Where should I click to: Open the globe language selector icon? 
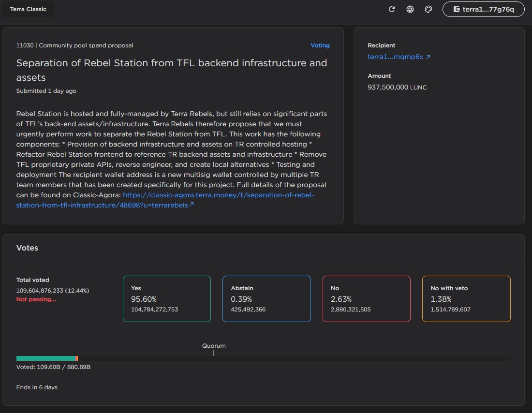[410, 9]
